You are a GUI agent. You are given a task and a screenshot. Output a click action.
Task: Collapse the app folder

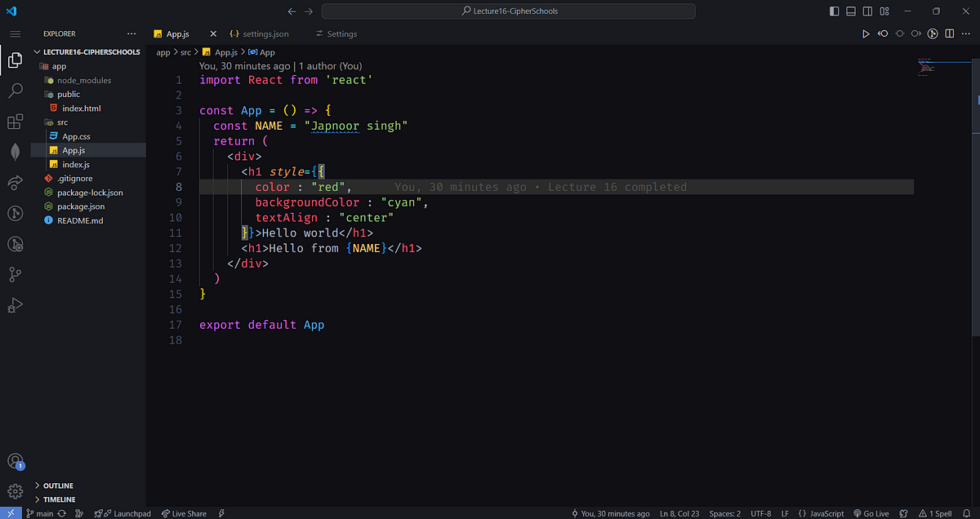tap(88, 66)
